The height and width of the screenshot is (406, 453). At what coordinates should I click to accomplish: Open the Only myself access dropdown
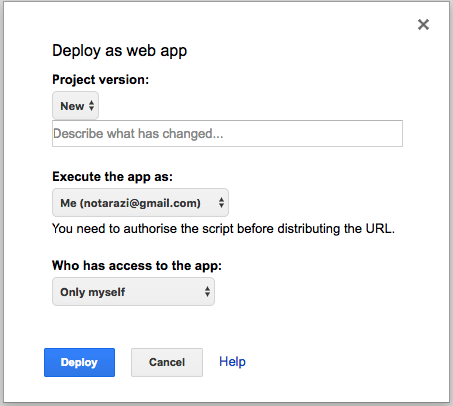[x=133, y=292]
